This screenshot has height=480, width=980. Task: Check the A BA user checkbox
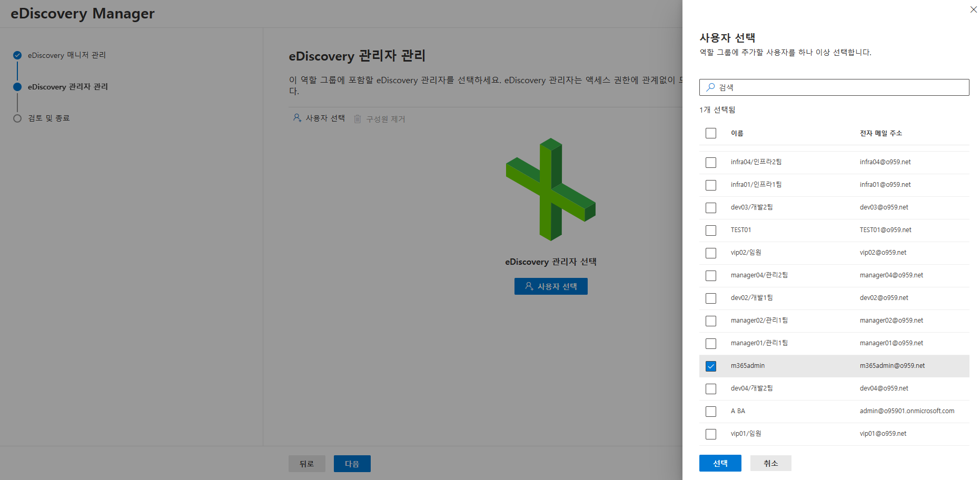tap(711, 412)
